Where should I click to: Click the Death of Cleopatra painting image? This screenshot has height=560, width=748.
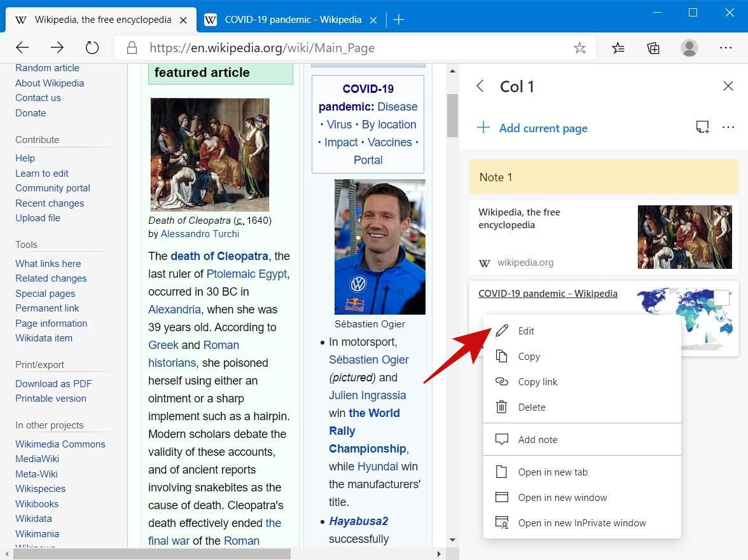click(x=210, y=155)
